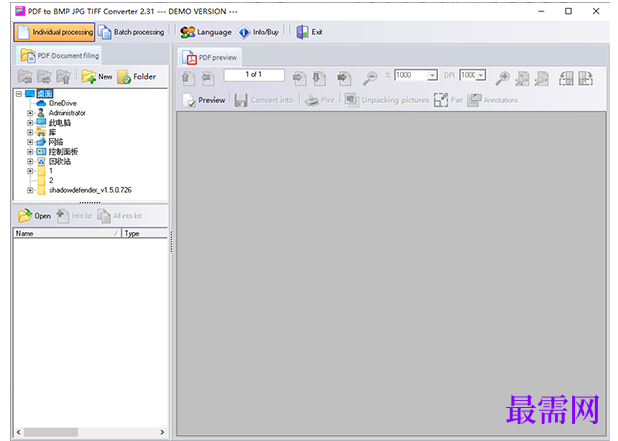Switch to Batch processing mode

pyautogui.click(x=131, y=32)
